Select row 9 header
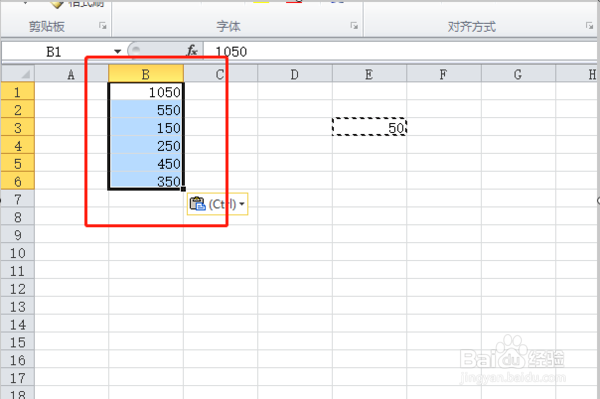The height and width of the screenshot is (399, 600). click(18, 235)
